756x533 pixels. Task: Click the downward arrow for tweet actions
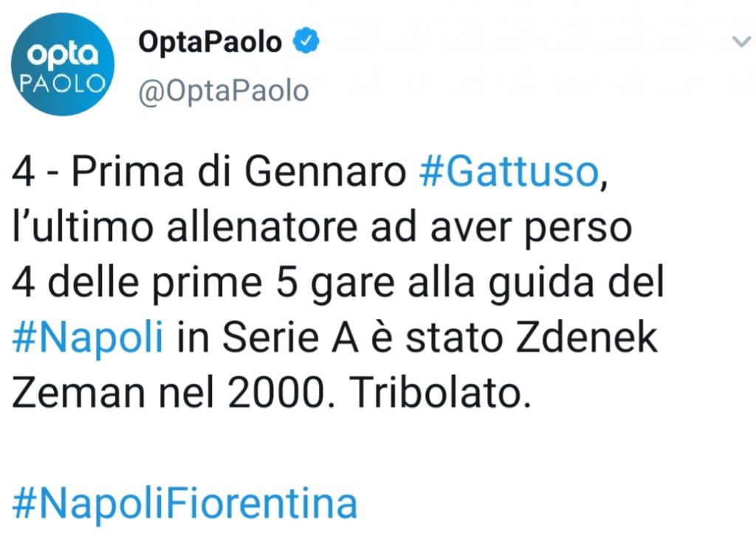(742, 42)
